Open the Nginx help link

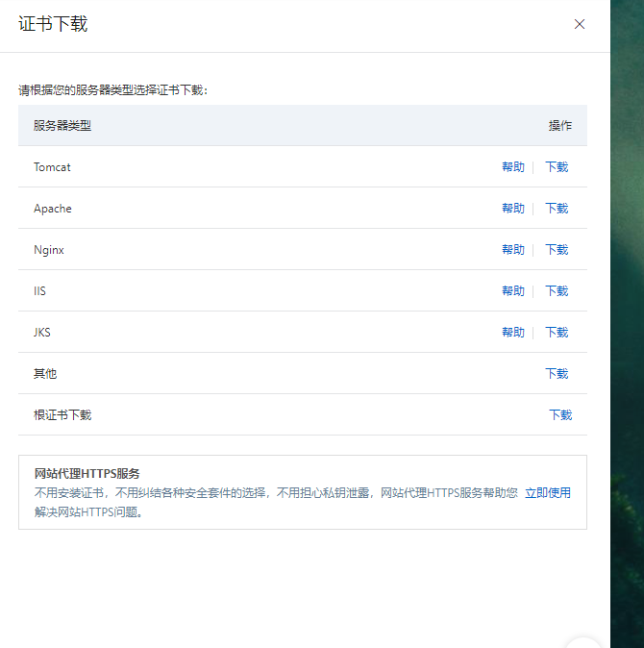tap(513, 250)
